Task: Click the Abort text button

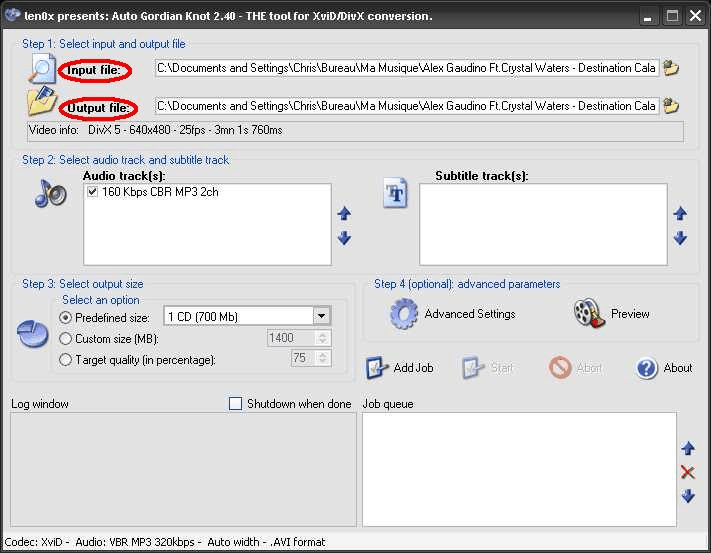Action: click(x=589, y=368)
